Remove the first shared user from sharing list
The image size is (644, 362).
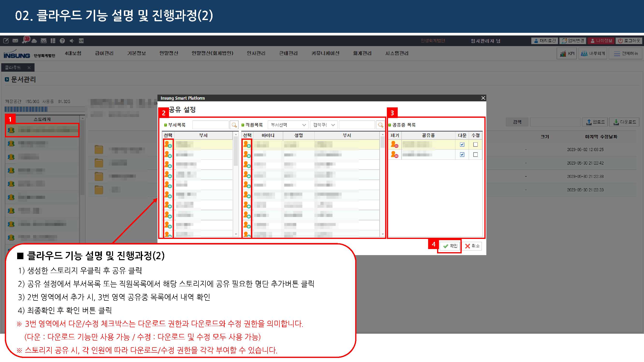click(394, 145)
